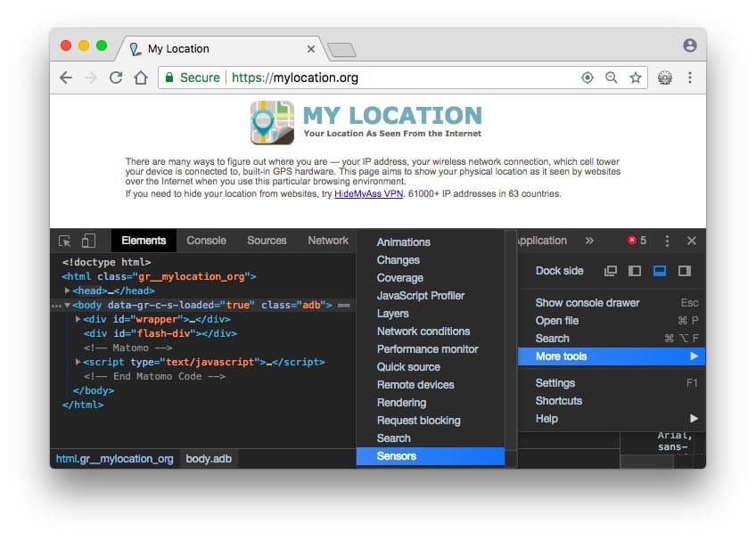Click the location access icon in address bar
Image resolution: width=756 pixels, height=540 pixels.
point(587,78)
